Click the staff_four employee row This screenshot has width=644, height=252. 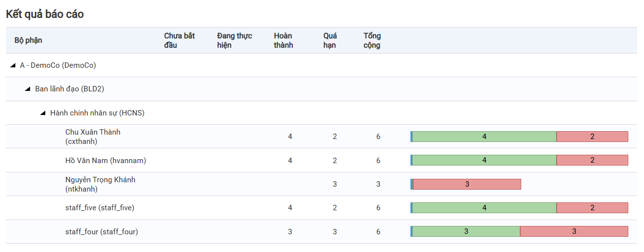tap(101, 232)
